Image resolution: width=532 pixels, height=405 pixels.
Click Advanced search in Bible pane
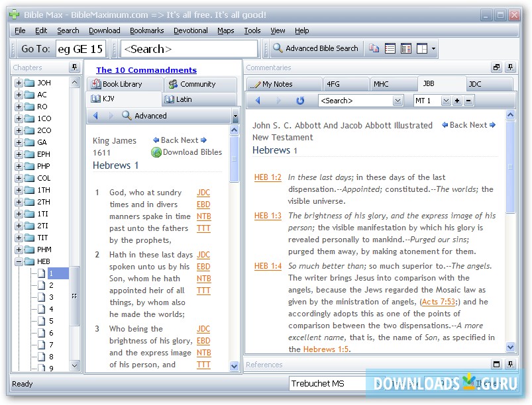click(144, 116)
